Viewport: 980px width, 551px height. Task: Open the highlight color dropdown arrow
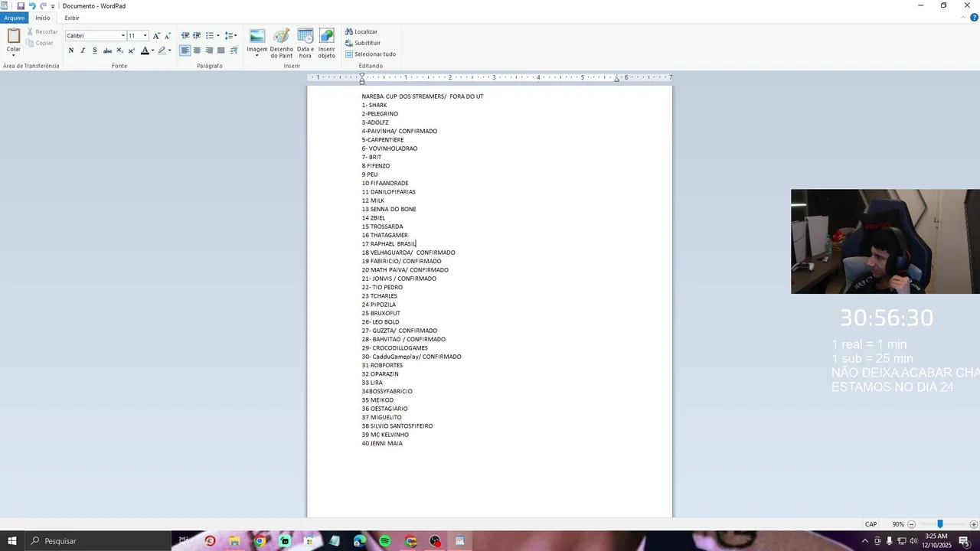pyautogui.click(x=170, y=51)
